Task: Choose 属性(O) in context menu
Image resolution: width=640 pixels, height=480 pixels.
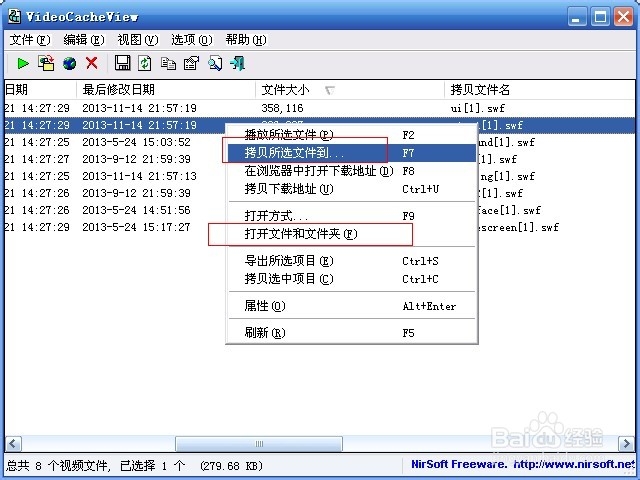Action: point(352,306)
